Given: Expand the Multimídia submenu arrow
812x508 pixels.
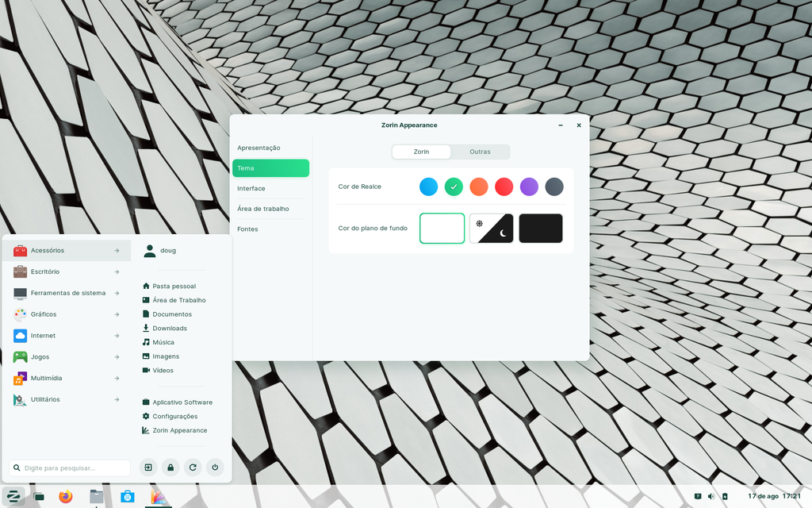Looking at the screenshot, I should point(117,379).
